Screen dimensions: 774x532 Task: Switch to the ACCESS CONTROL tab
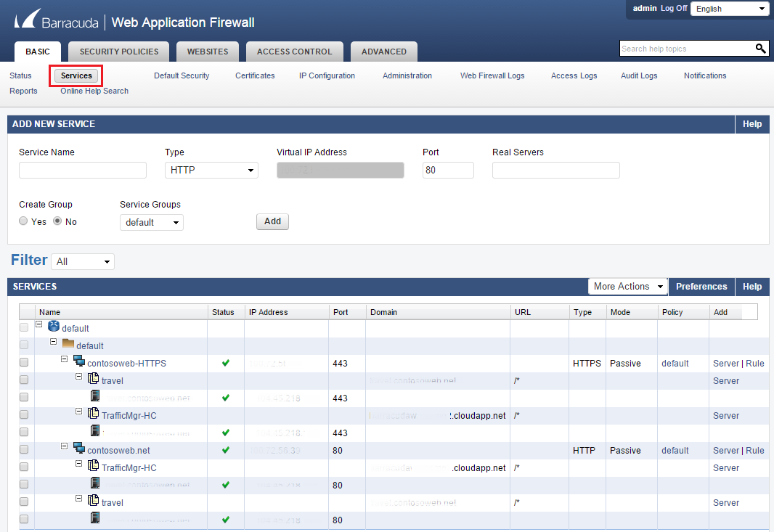click(x=294, y=52)
